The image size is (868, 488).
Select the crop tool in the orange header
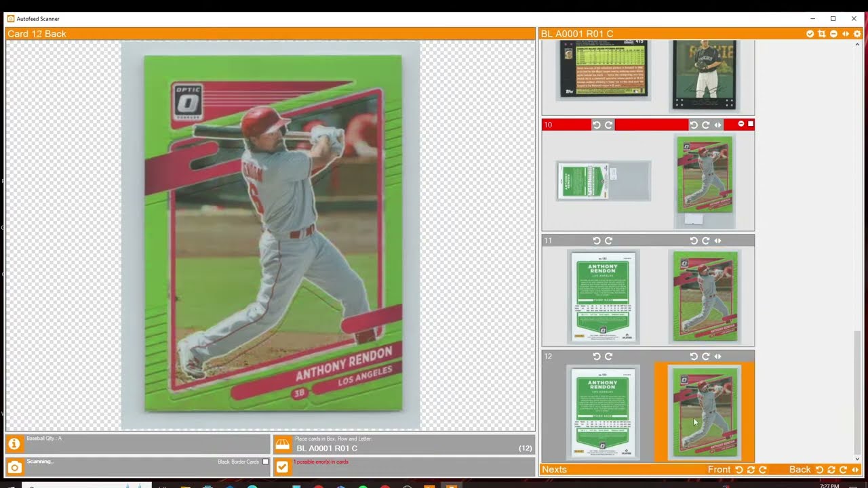coord(822,34)
